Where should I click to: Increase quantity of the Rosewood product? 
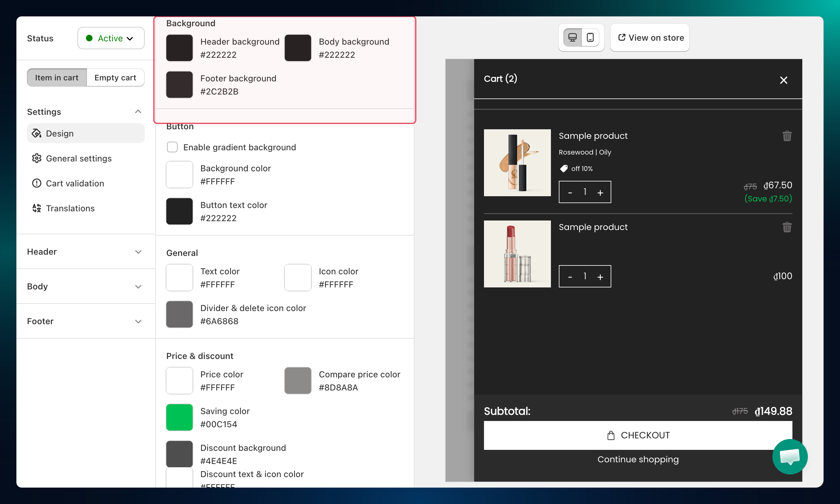(600, 192)
